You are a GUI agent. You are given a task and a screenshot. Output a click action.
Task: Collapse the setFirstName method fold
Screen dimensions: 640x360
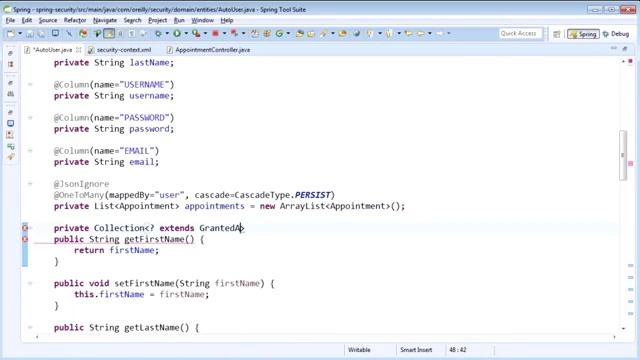[30, 283]
